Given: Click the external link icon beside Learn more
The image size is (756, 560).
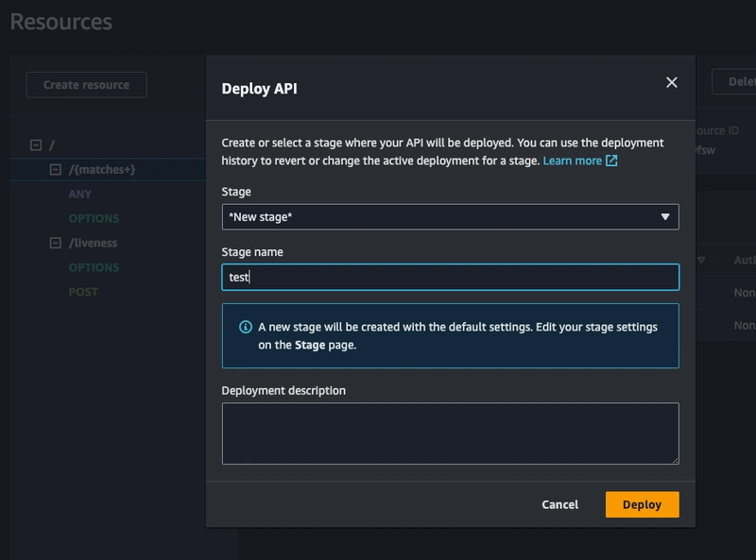Looking at the screenshot, I should coord(611,161).
